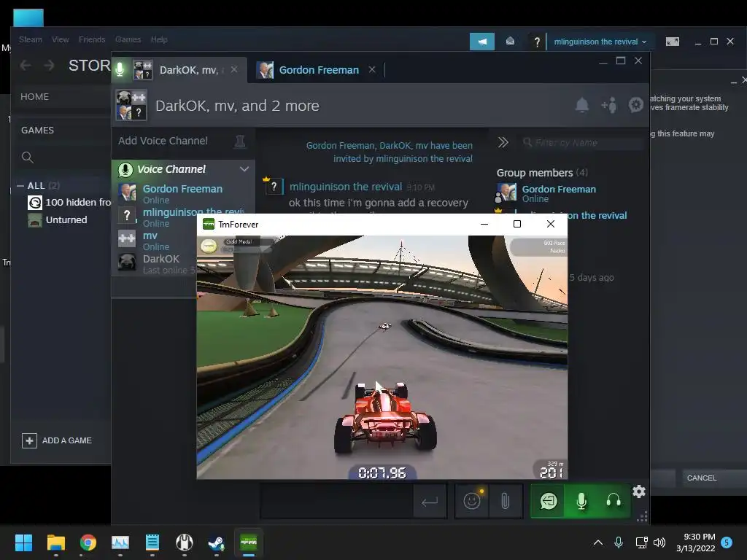Open File Explorer from the taskbar
The width and height of the screenshot is (747, 560).
(55, 542)
